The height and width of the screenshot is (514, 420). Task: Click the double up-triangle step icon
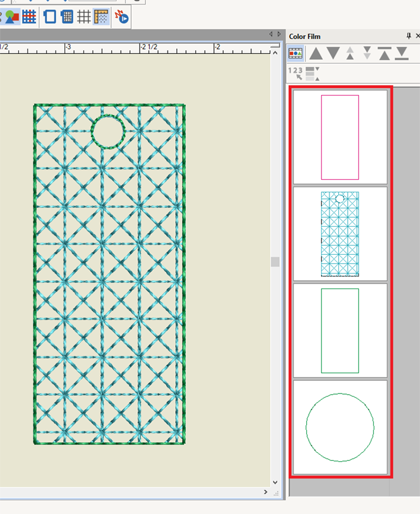[350, 54]
